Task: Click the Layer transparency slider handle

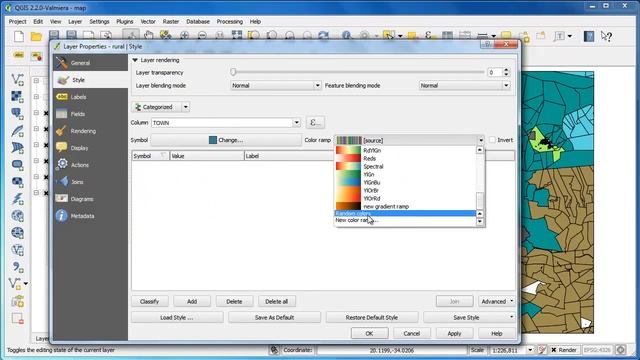Action: pos(233,72)
